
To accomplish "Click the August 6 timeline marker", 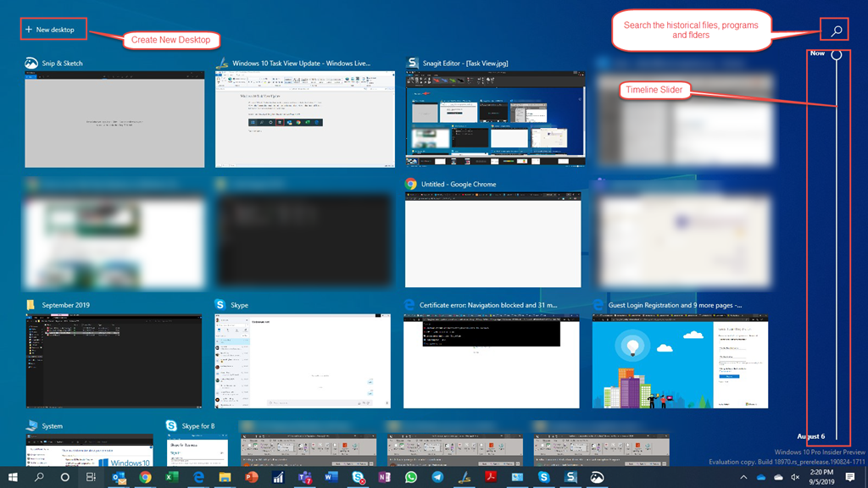I will [x=811, y=435].
